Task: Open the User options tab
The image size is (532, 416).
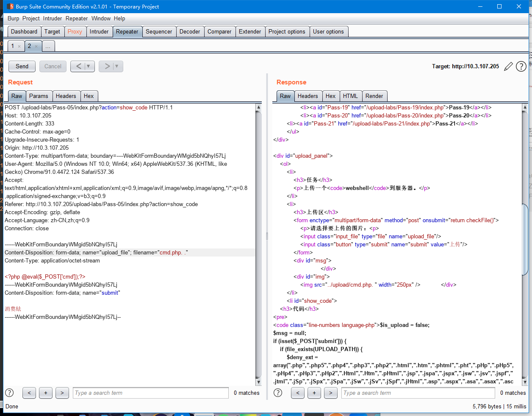Action: click(x=328, y=31)
